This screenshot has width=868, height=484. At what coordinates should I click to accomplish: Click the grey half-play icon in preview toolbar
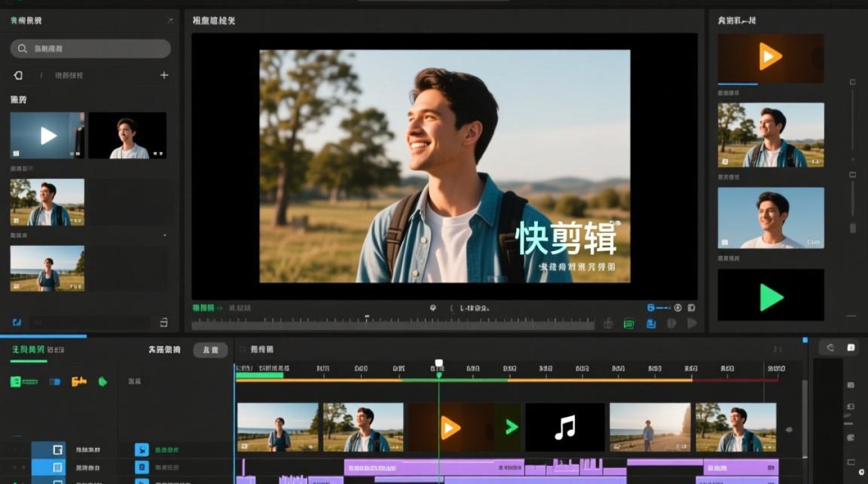pos(672,323)
